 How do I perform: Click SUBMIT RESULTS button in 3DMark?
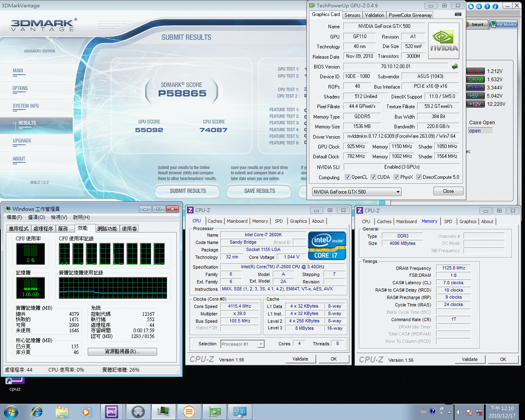point(188,191)
